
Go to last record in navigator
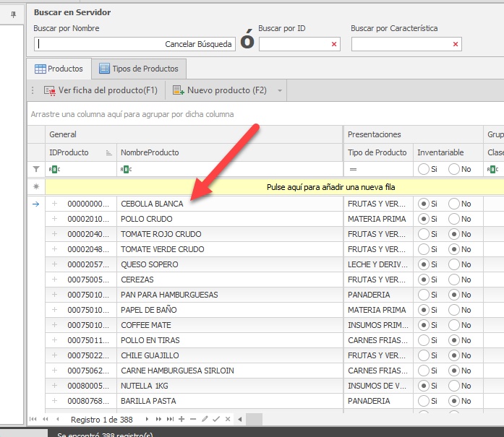pyautogui.click(x=170, y=419)
